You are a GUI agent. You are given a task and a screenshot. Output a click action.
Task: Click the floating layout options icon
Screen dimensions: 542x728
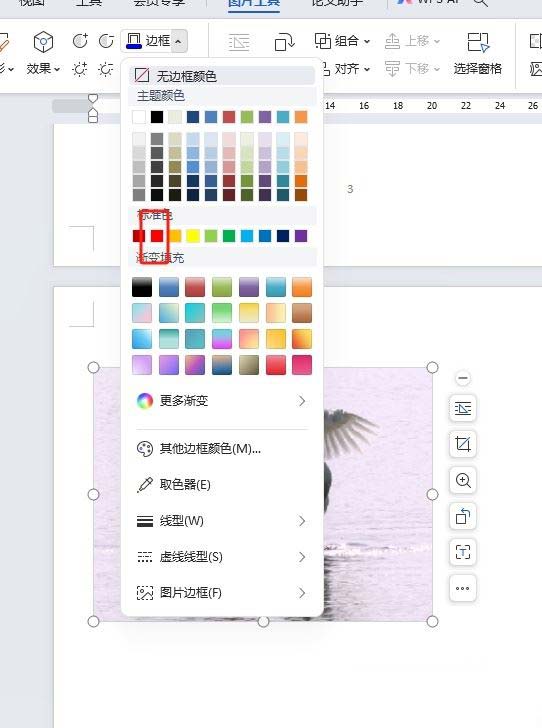tap(463, 409)
